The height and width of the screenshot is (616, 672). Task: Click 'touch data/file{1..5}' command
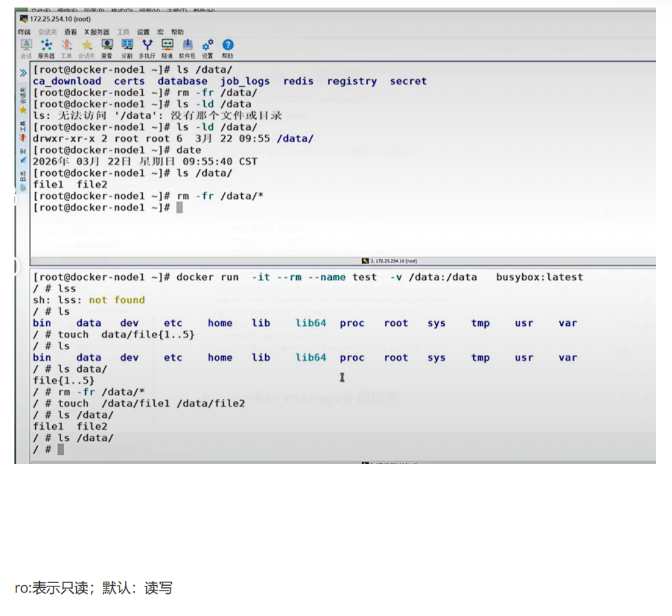126,334
